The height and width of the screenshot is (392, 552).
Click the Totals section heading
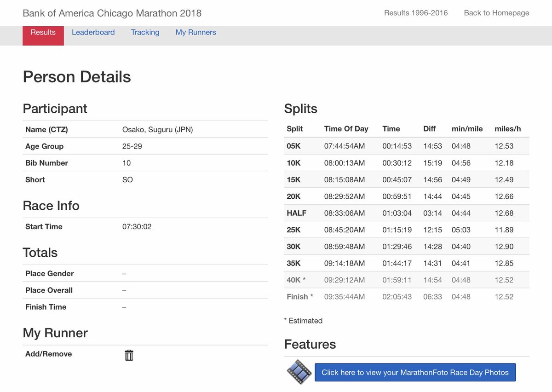coord(40,253)
